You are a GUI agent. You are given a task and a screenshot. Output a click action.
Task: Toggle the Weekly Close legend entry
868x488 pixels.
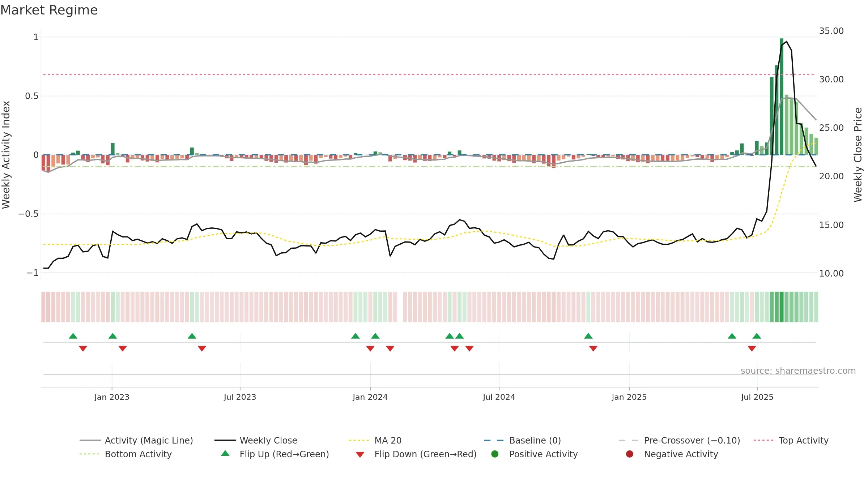[256, 440]
